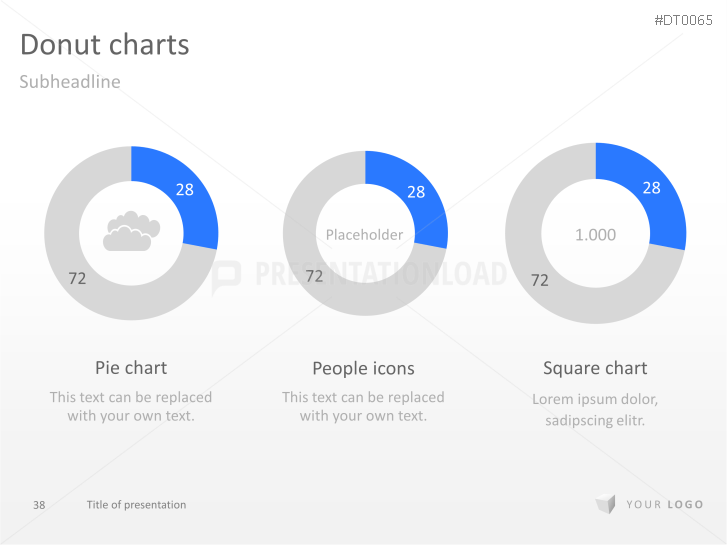Image resolution: width=727 pixels, height=545 pixels.
Task: Click the slide number 38
Action: [39, 505]
